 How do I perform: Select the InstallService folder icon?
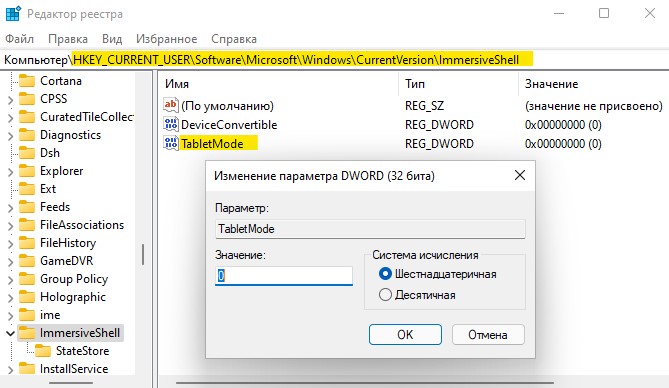[27, 369]
